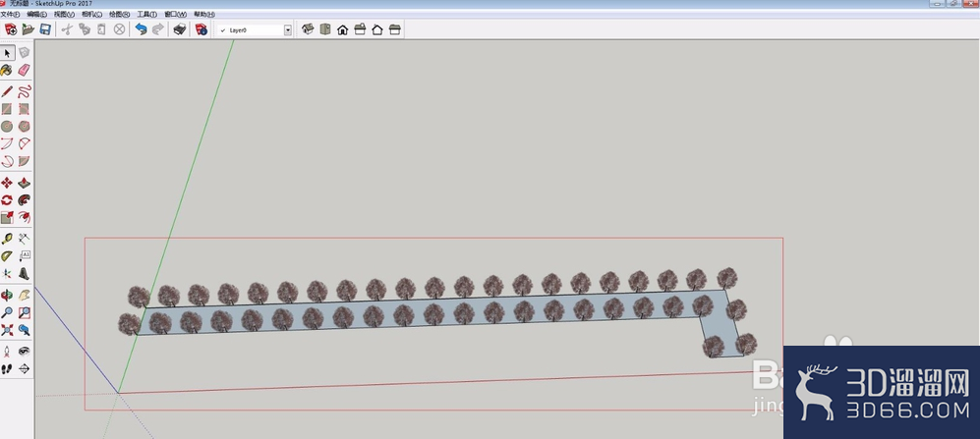Image resolution: width=980 pixels, height=439 pixels.
Task: Choose the Section Plane tool
Action: click(24, 369)
